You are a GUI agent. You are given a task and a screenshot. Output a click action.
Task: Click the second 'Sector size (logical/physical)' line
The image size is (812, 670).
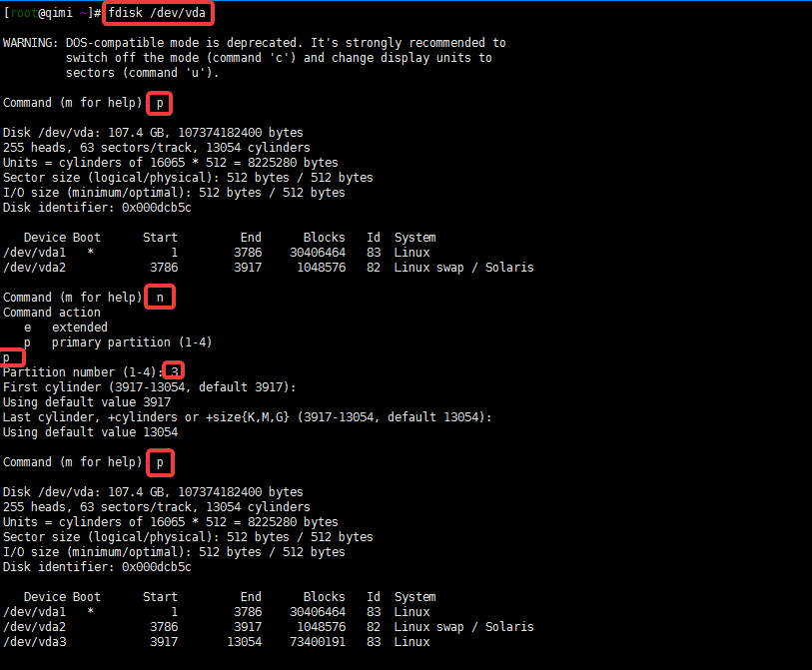(188, 537)
